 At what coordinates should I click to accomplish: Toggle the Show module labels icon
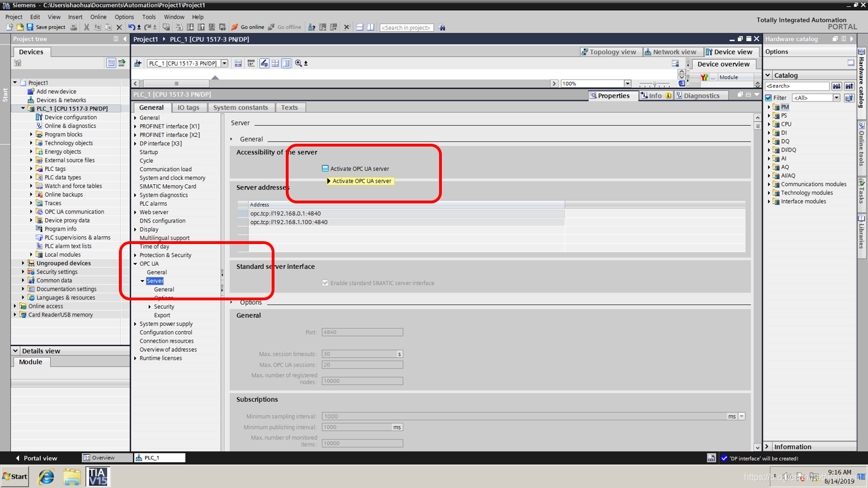click(x=264, y=63)
